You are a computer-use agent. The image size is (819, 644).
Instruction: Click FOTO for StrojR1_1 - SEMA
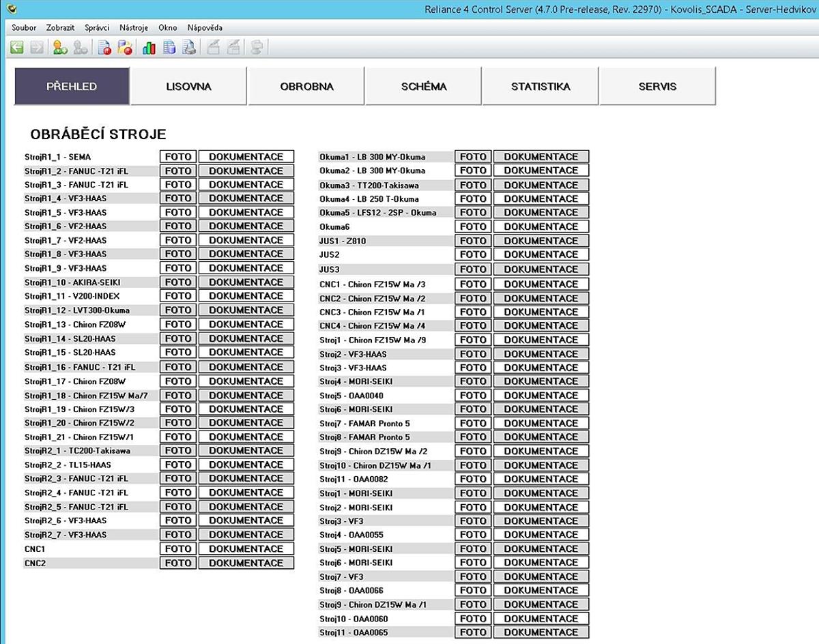pyautogui.click(x=178, y=157)
